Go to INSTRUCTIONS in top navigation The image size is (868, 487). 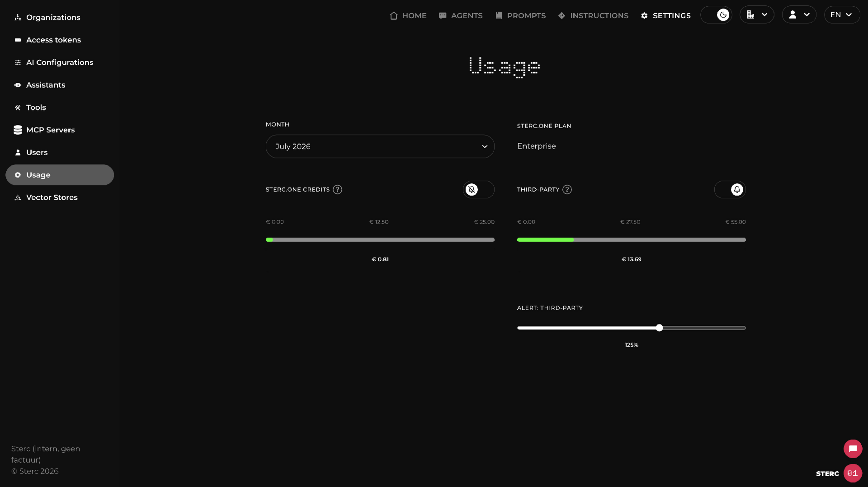[593, 15]
